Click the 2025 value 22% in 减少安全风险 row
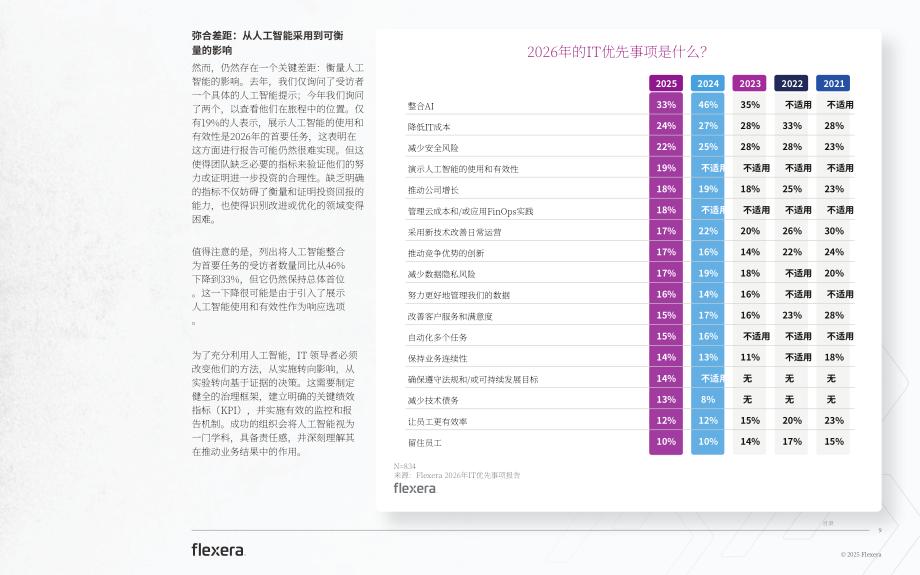The height and width of the screenshot is (575, 920). 666,147
